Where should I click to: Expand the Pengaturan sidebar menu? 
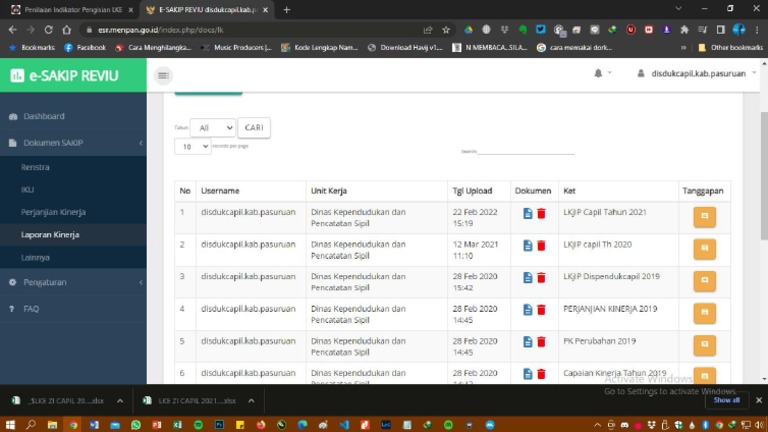pyautogui.click(x=73, y=282)
